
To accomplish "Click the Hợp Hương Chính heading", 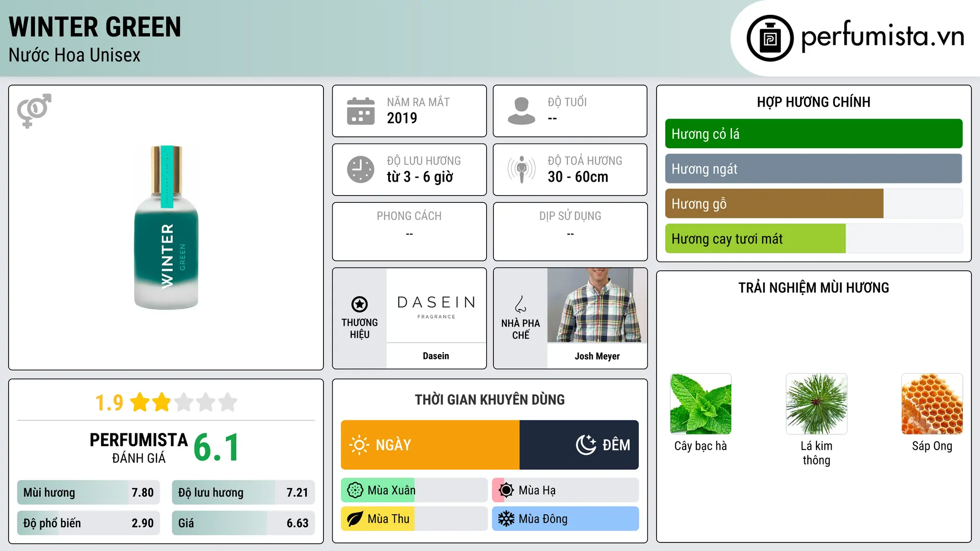I will point(813,102).
